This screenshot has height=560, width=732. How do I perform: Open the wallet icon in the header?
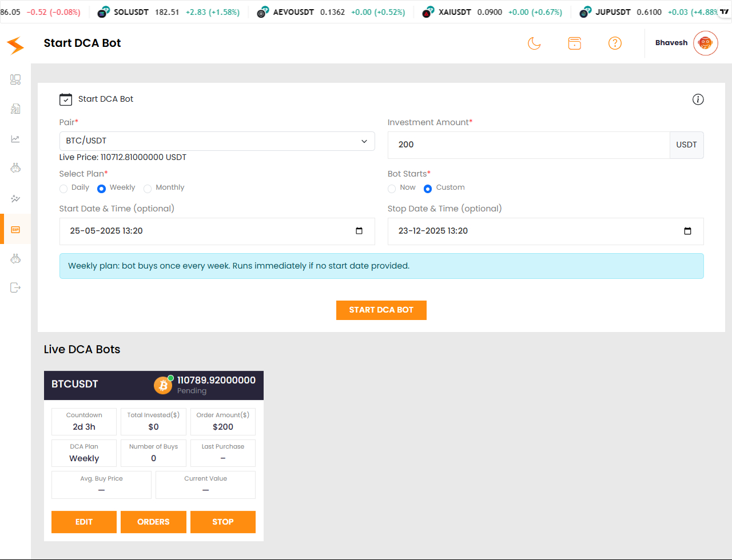pyautogui.click(x=574, y=43)
